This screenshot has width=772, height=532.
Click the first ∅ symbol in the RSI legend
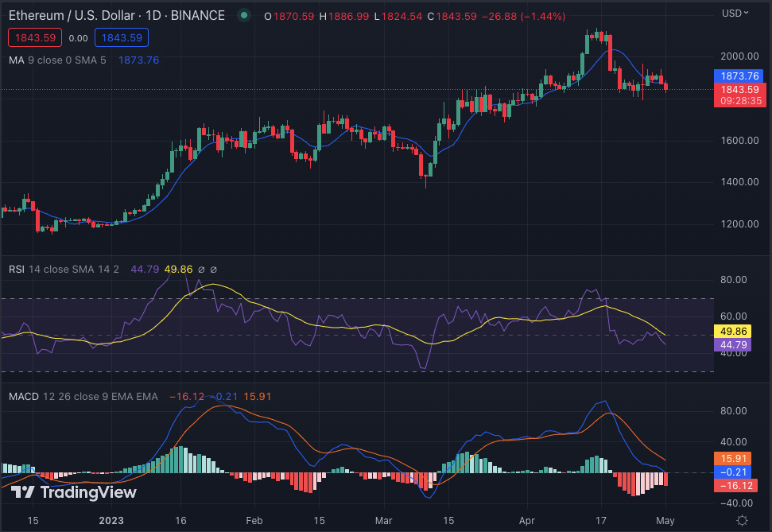point(201,270)
